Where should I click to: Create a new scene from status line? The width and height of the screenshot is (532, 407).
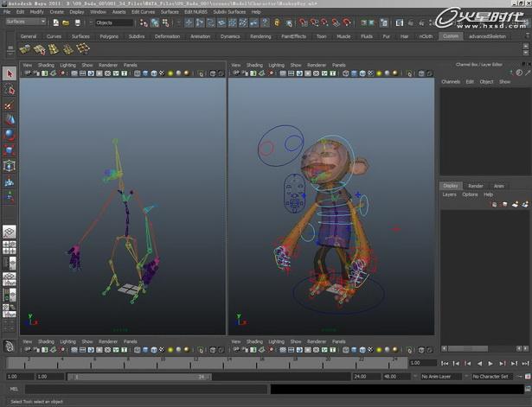(55, 22)
